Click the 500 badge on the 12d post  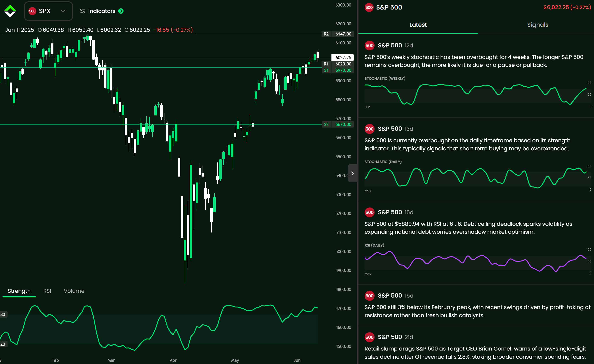coord(369,45)
